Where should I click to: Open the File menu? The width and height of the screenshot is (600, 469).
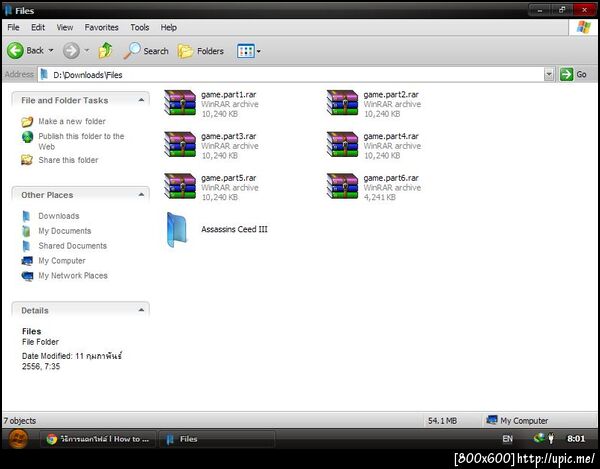[x=13, y=28]
